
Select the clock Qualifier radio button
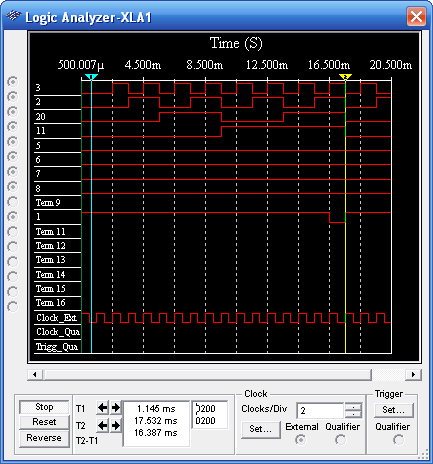pos(340,440)
